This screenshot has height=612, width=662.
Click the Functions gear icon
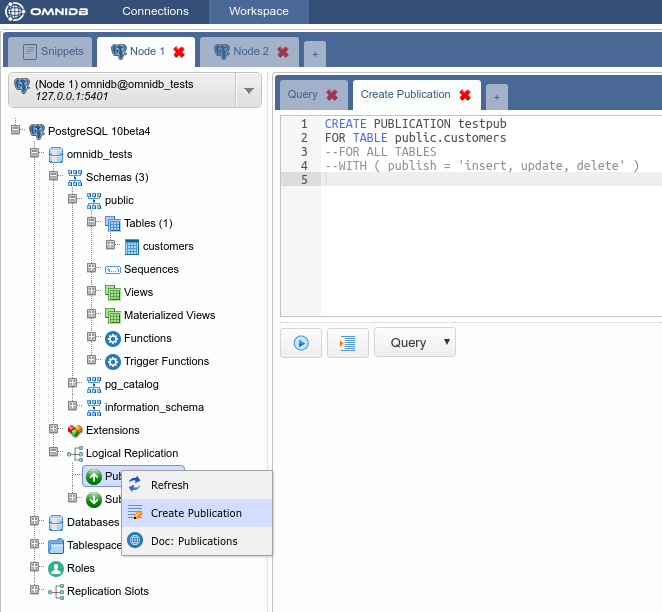113,339
